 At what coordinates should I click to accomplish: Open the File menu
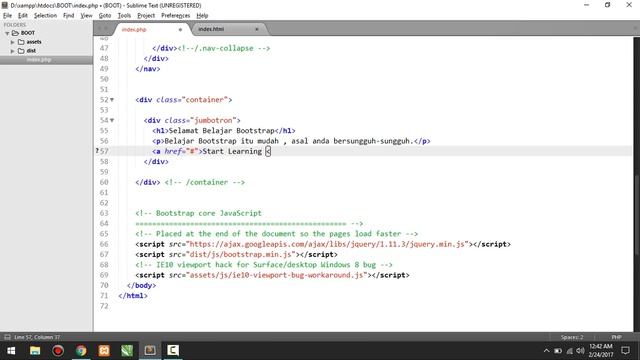click(x=7, y=16)
